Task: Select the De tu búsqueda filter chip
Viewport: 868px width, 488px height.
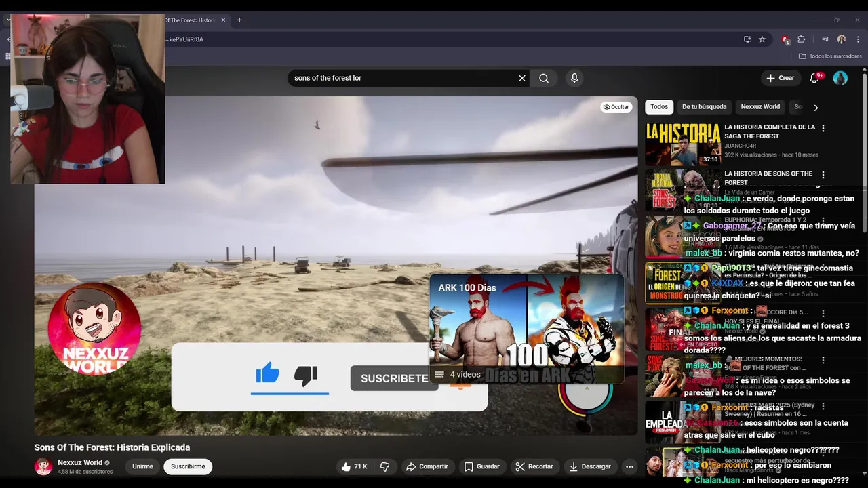Action: 704,107
